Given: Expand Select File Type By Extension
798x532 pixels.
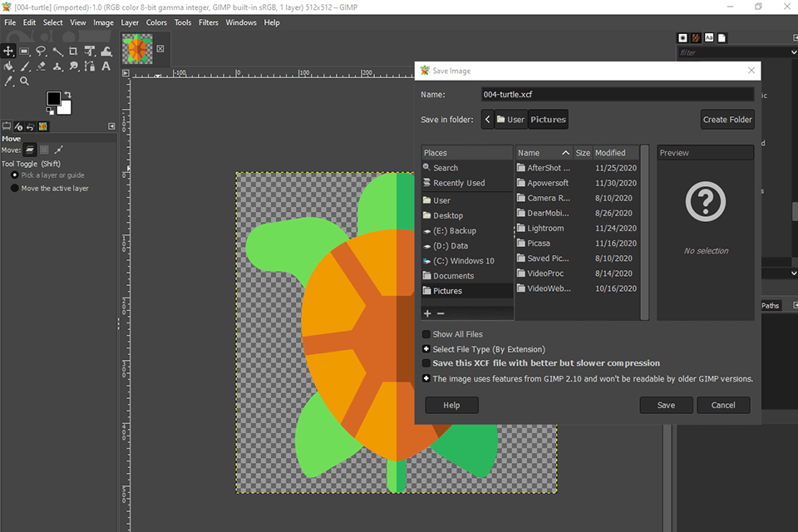Looking at the screenshot, I should (x=427, y=348).
